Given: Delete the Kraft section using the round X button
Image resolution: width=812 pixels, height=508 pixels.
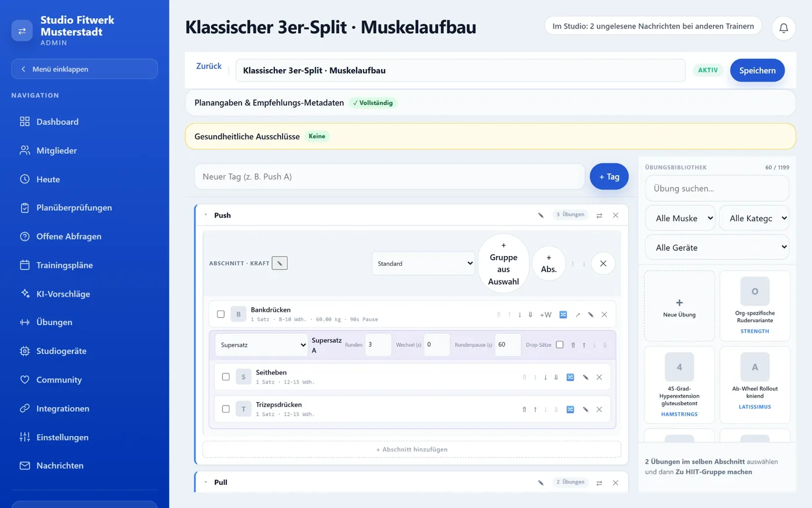Looking at the screenshot, I should pyautogui.click(x=603, y=264).
